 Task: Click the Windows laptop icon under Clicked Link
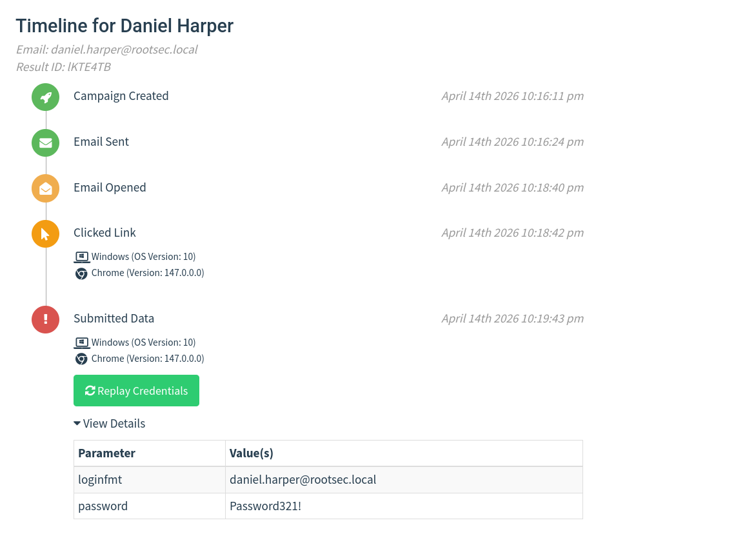[x=81, y=257]
